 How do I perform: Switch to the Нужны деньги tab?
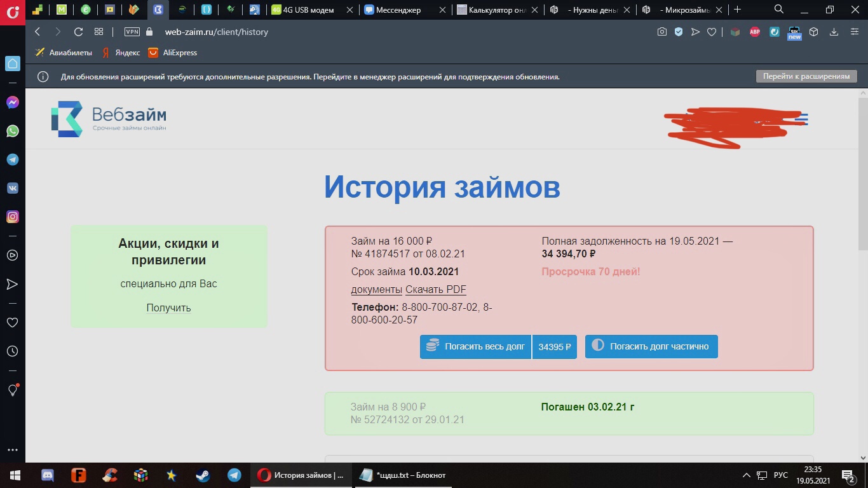pos(591,10)
